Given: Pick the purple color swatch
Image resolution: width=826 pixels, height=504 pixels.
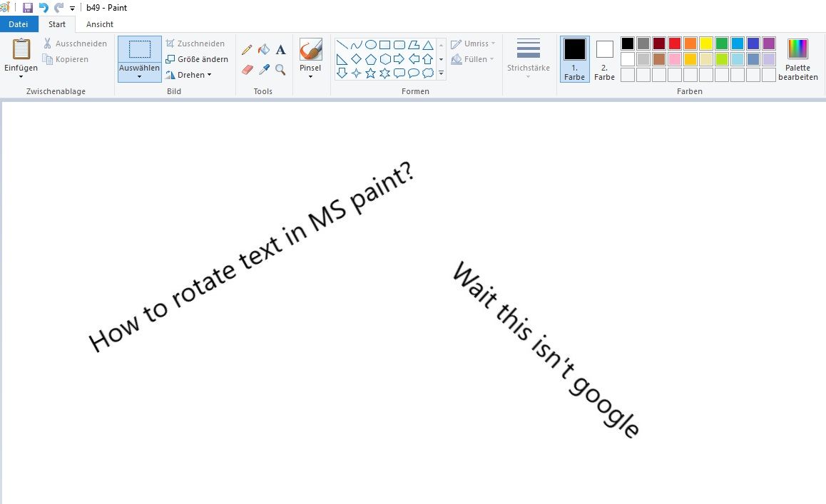Looking at the screenshot, I should (x=769, y=43).
